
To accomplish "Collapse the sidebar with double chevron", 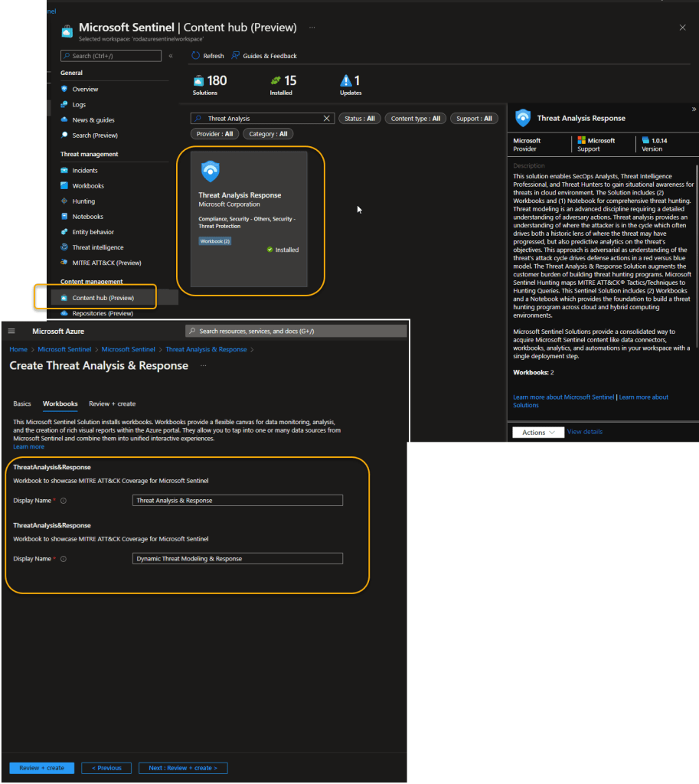I will [x=171, y=56].
